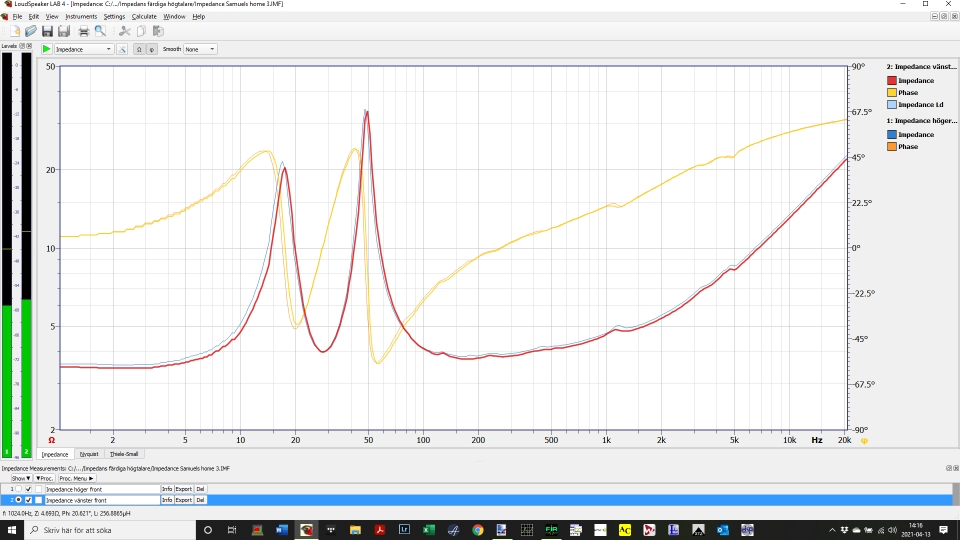The image size is (960, 540).
Task: Click the taskbar search box
Action: pyautogui.click(x=110, y=530)
